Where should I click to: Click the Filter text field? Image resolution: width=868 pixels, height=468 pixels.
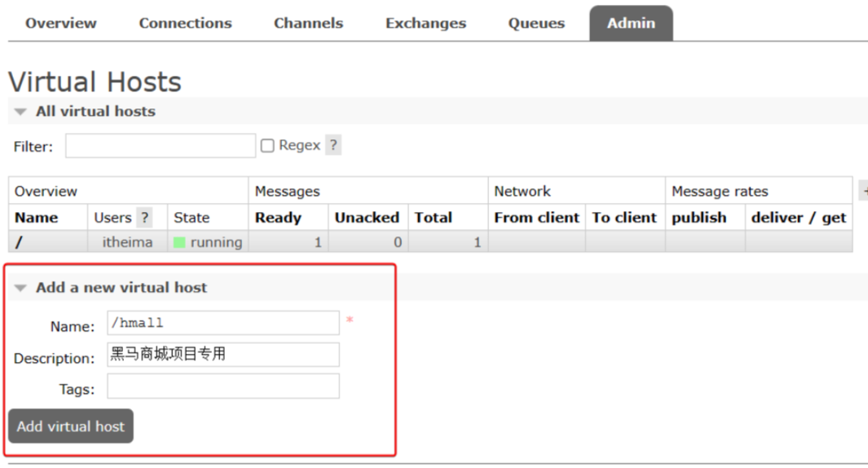pyautogui.click(x=161, y=146)
